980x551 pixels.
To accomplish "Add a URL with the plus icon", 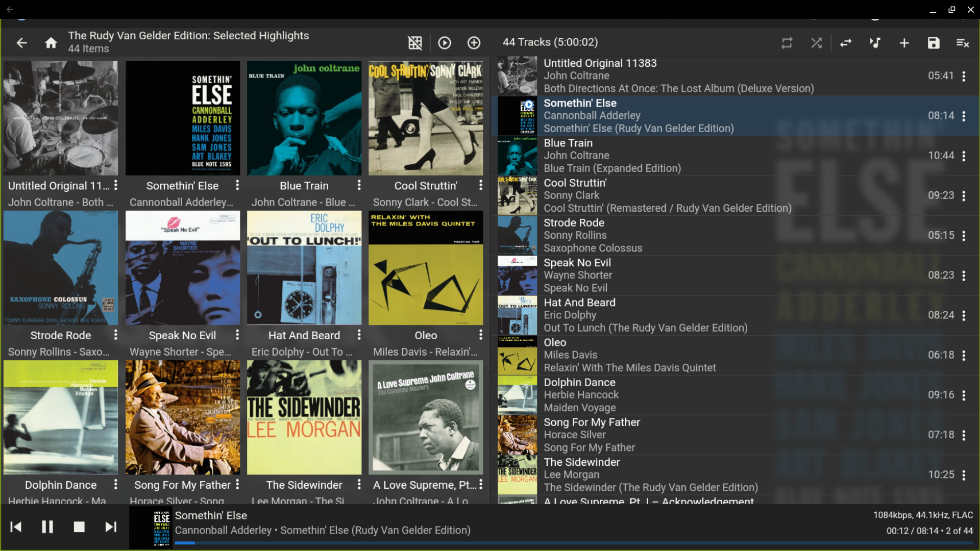I will [x=904, y=43].
